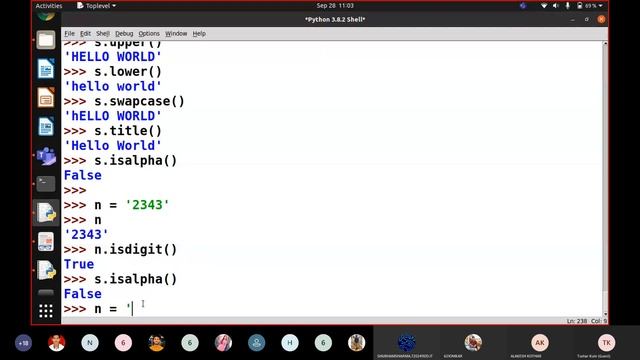Image resolution: width=640 pixels, height=360 pixels.
Task: Click the scrollbar up arrow
Action: coord(605,43)
